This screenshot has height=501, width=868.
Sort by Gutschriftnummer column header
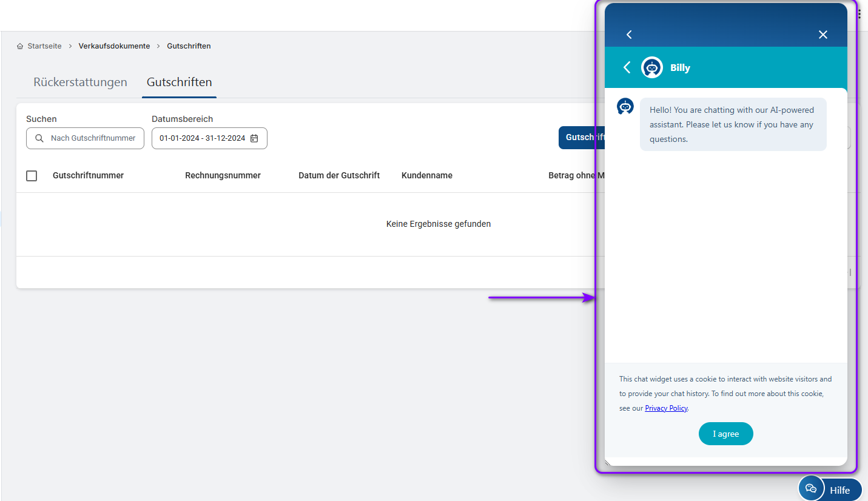88,176
